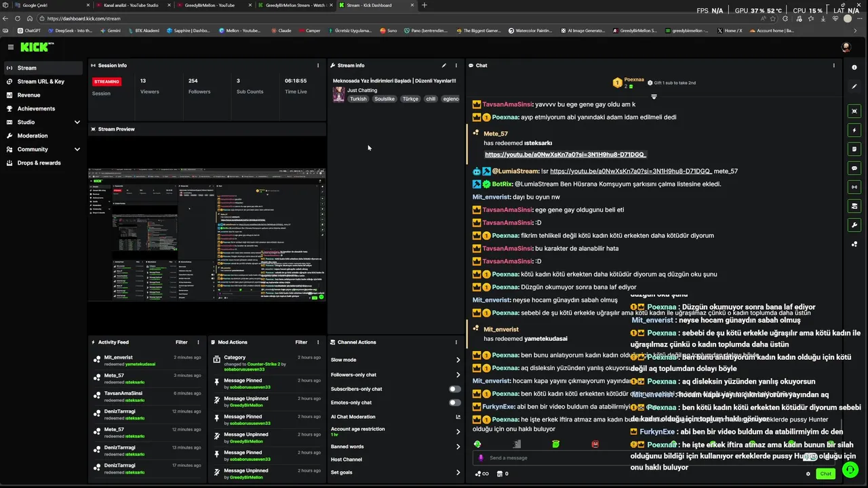Click the Turkish stream tag
This screenshot has width=868, height=488.
point(358,99)
